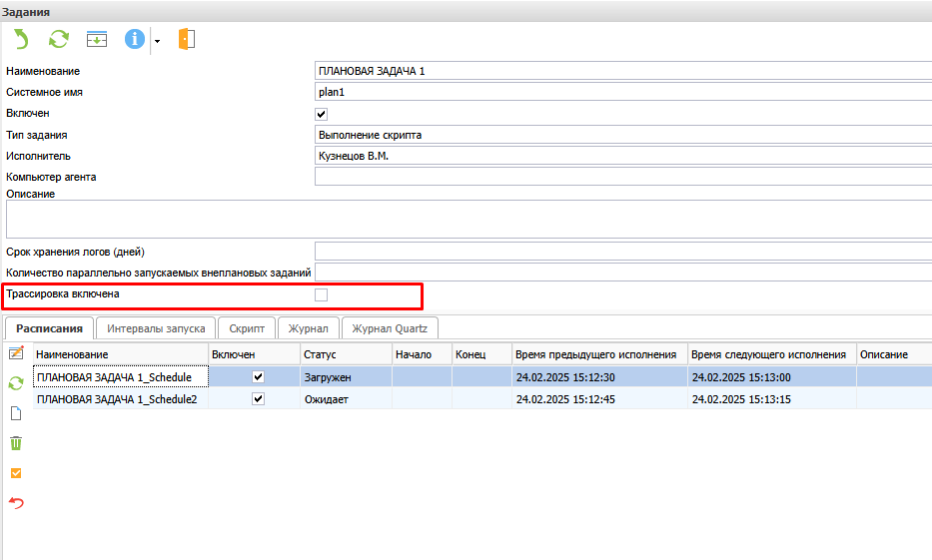
Task: Open the Тип задания field
Action: [621, 135]
